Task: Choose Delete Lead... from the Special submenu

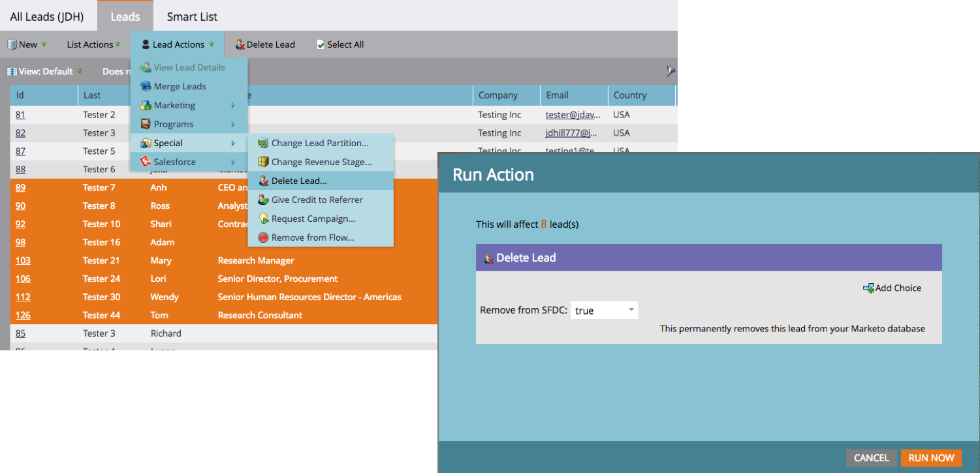Action: [299, 181]
